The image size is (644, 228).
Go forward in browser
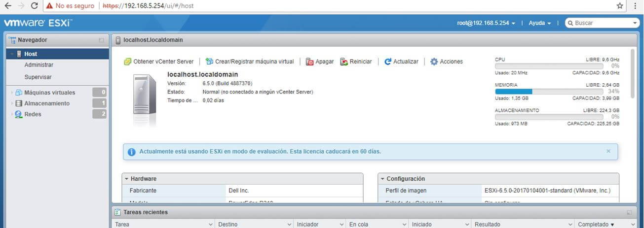tap(21, 6)
